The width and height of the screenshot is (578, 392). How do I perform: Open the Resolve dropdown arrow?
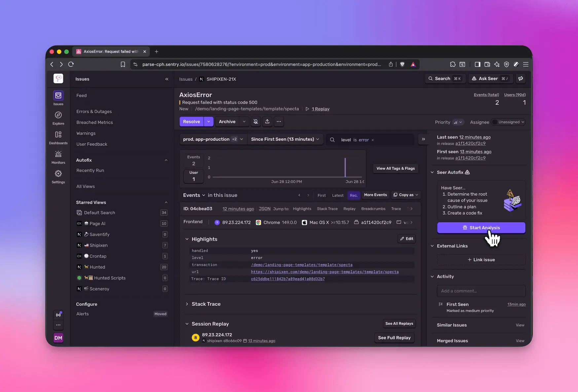(x=208, y=122)
